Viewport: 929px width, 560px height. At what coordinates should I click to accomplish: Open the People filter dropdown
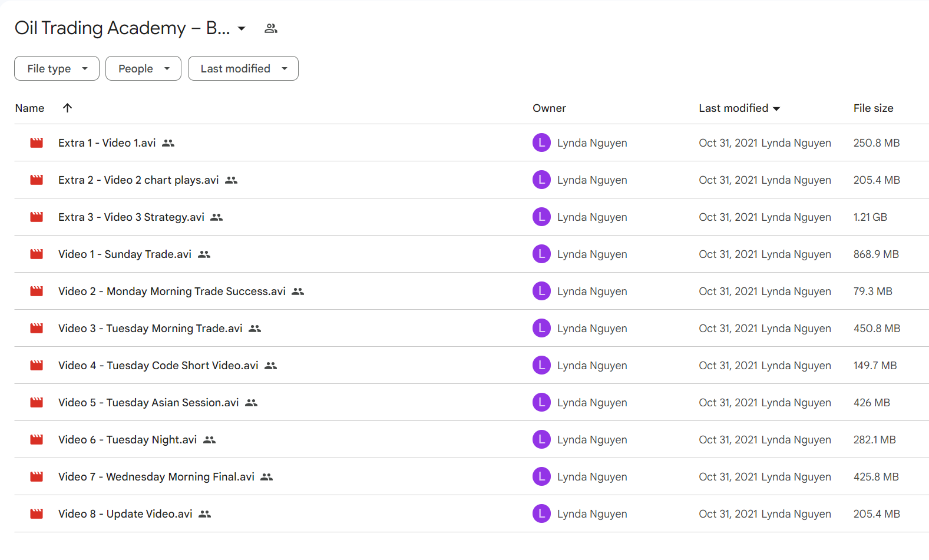pos(143,68)
